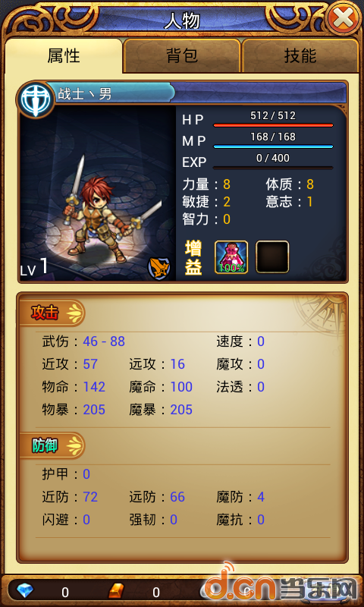Tap the orange sword shield badge
This screenshot has width=364, height=607.
pos(159,268)
